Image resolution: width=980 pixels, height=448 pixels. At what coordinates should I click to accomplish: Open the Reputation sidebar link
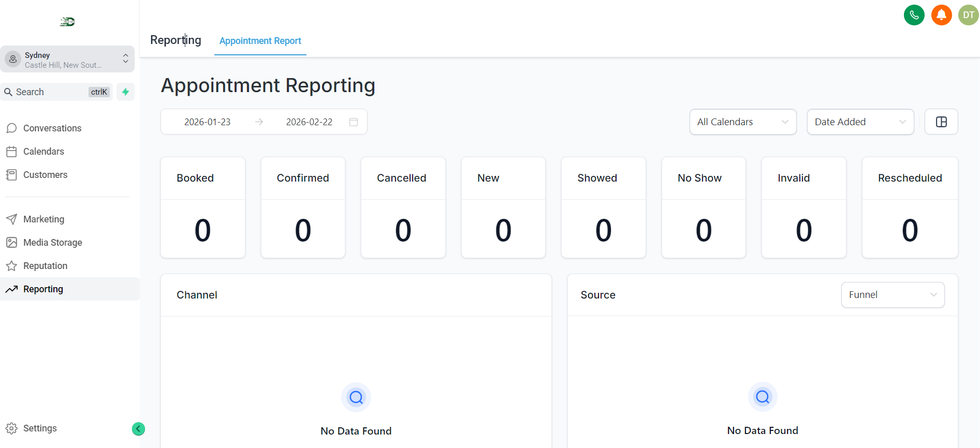[45, 266]
